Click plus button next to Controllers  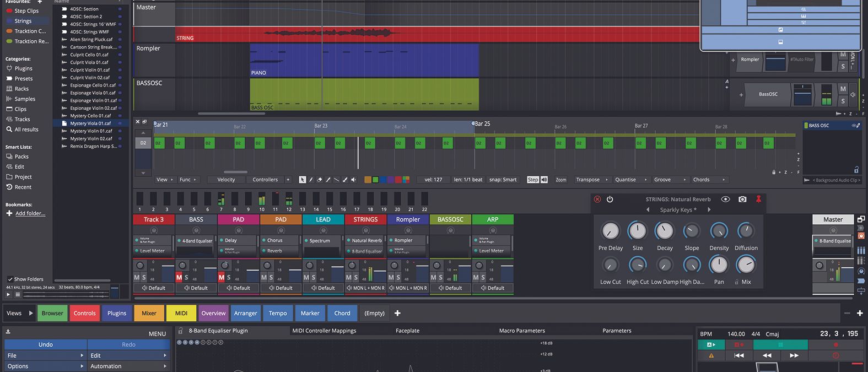coord(288,180)
